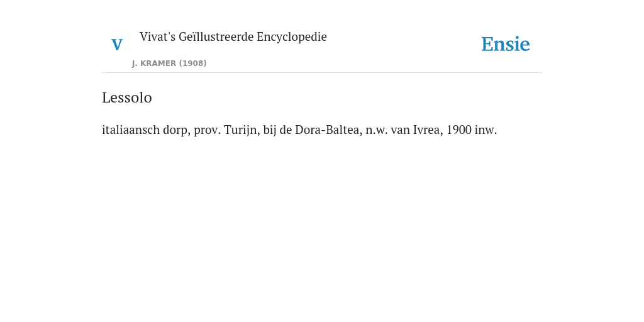Click the blue V encyclopedia icon
This screenshot has width=644, height=322.
tap(117, 45)
